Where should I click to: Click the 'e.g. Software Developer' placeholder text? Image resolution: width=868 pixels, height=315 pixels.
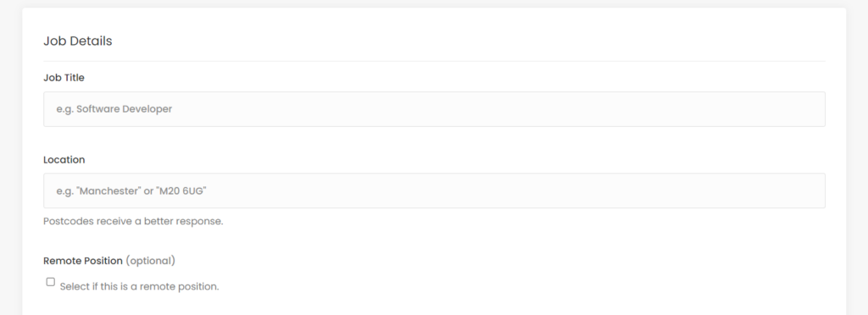[114, 109]
